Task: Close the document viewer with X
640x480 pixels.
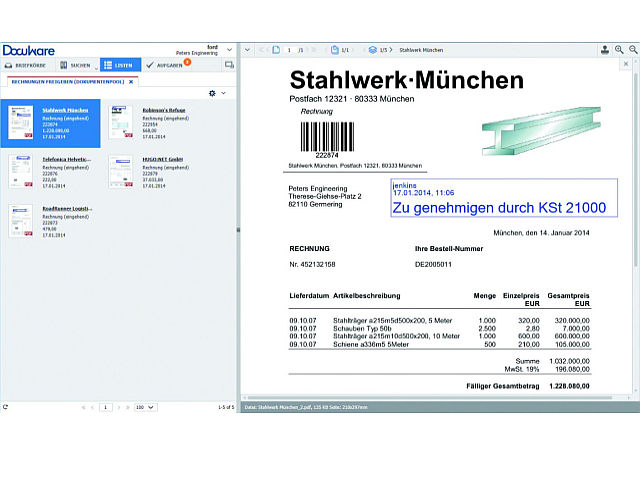Action: (x=626, y=64)
